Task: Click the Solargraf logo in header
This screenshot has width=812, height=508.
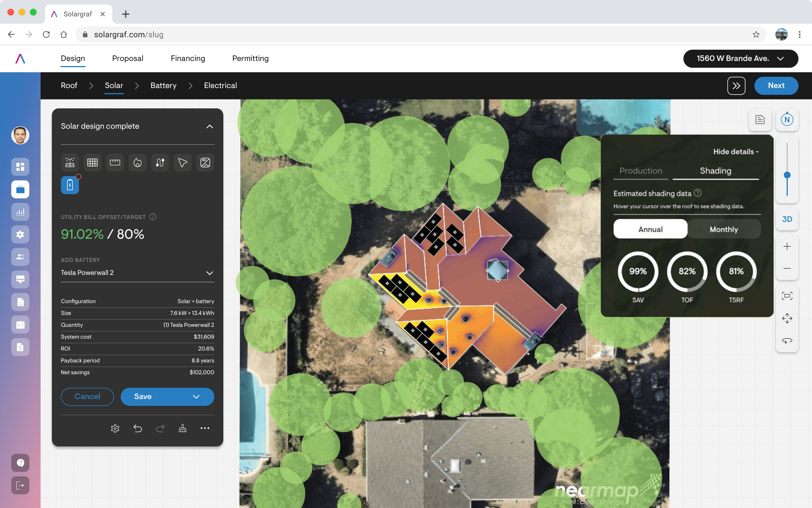Action: click(20, 59)
